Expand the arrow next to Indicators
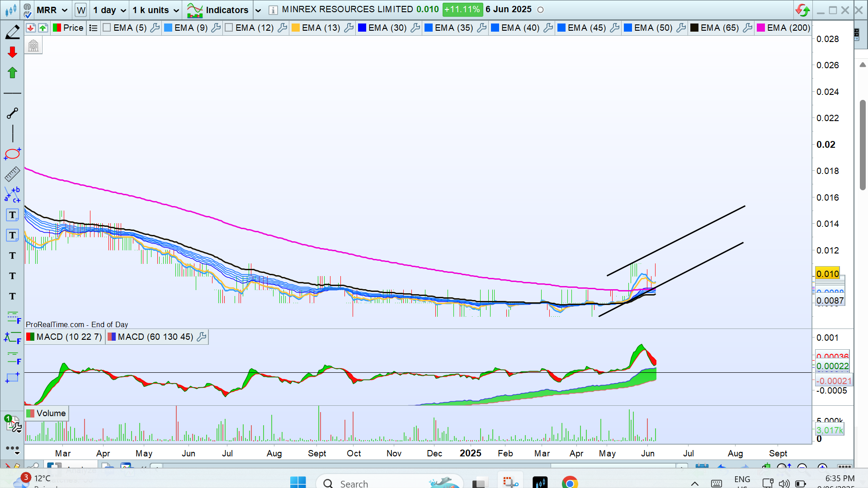The width and height of the screenshot is (868, 488). pyautogui.click(x=258, y=10)
